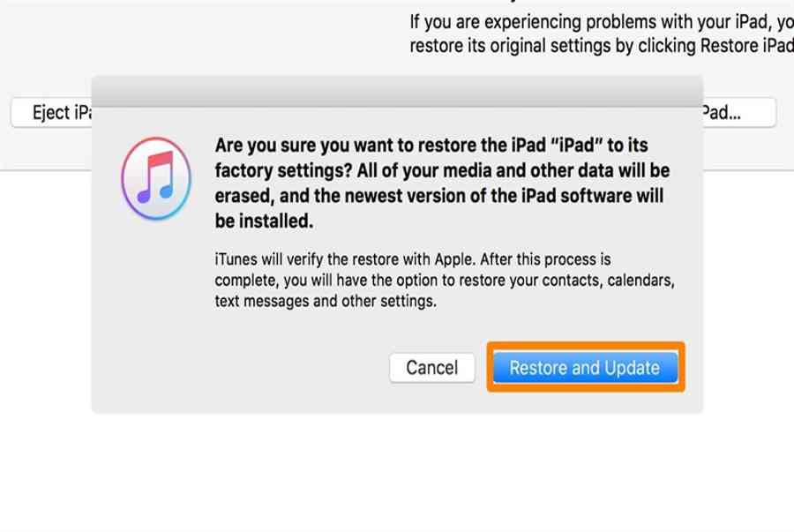The height and width of the screenshot is (532, 794).
Task: Click the bold "Are you sure" heading line
Action: click(x=431, y=144)
